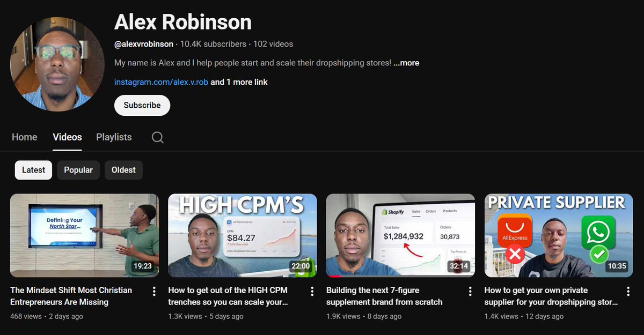Open options menu for HIGH CPM video
Image resolution: width=644 pixels, height=335 pixels.
[x=312, y=291]
